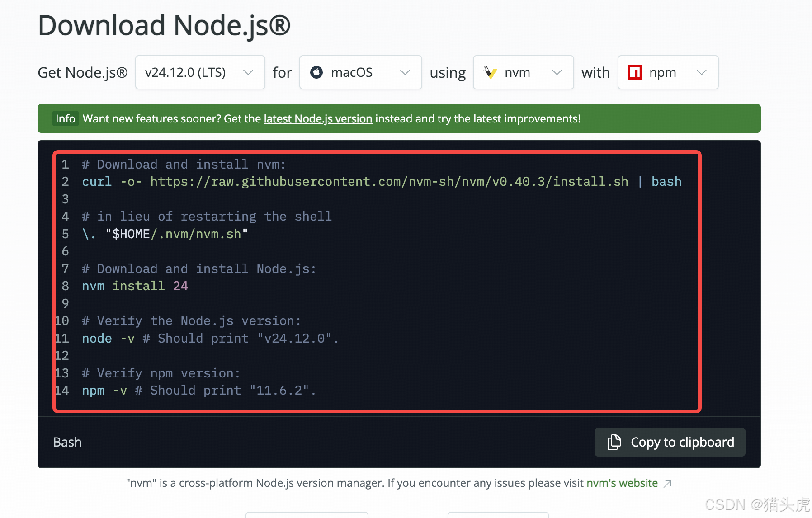Open the macOS platform dropdown
This screenshot has width=812, height=518.
coord(360,72)
